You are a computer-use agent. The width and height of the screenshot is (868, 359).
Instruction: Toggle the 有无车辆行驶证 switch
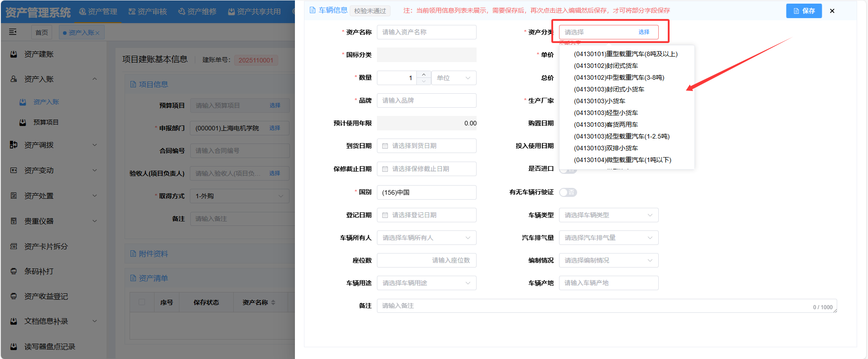click(568, 192)
